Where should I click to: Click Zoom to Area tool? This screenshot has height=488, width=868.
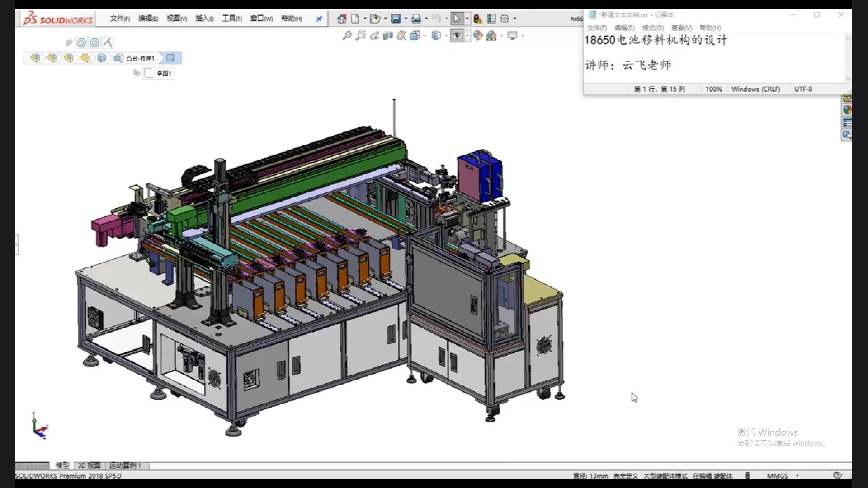pos(361,35)
